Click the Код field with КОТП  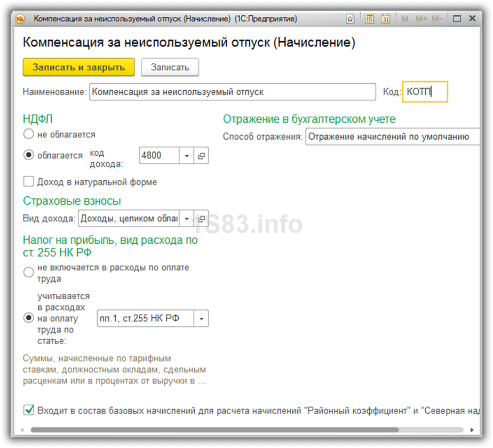point(425,92)
